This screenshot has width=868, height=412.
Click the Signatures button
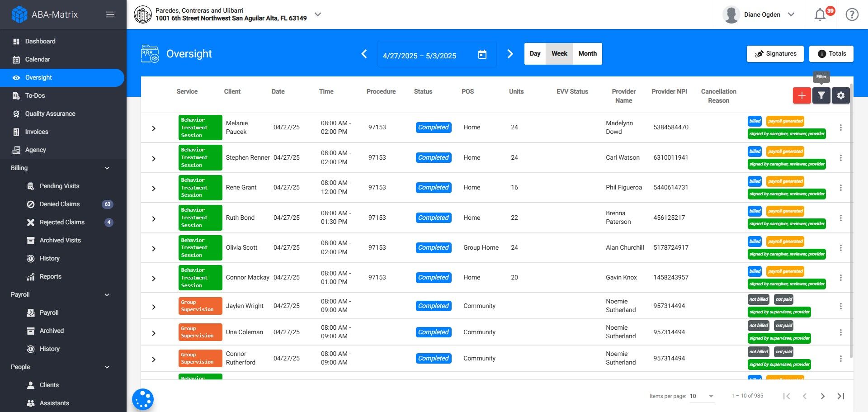(775, 54)
